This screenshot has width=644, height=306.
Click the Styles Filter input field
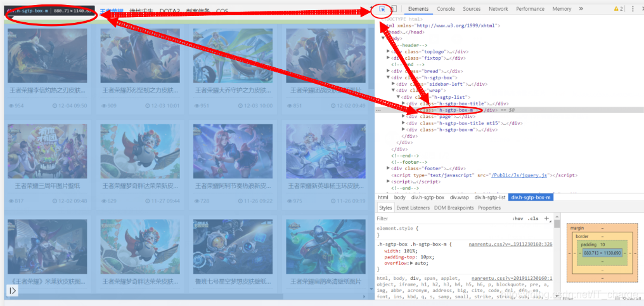[442, 218]
